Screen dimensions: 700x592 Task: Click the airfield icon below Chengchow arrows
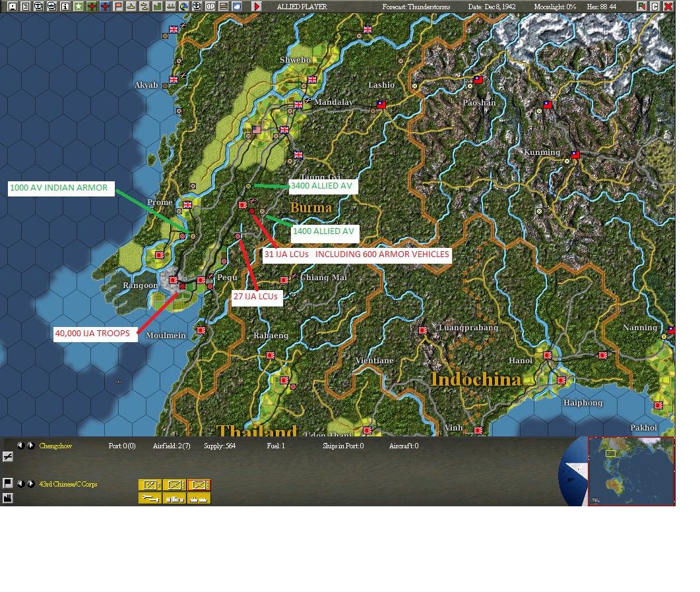[8, 456]
